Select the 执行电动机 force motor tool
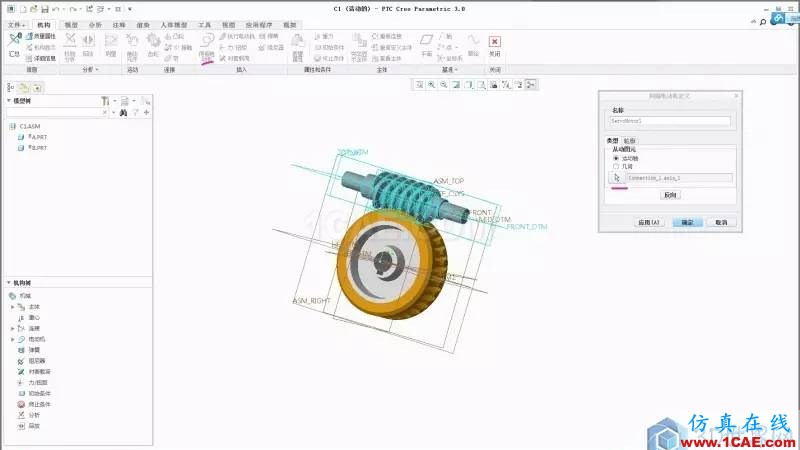The image size is (800, 450). point(237,37)
